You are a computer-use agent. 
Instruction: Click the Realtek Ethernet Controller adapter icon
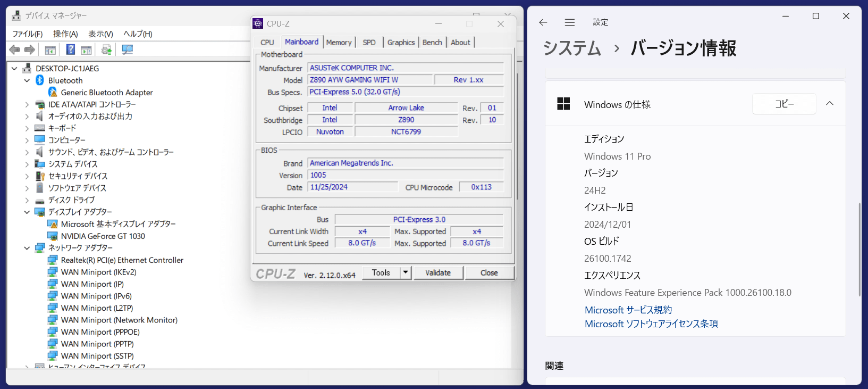point(53,260)
